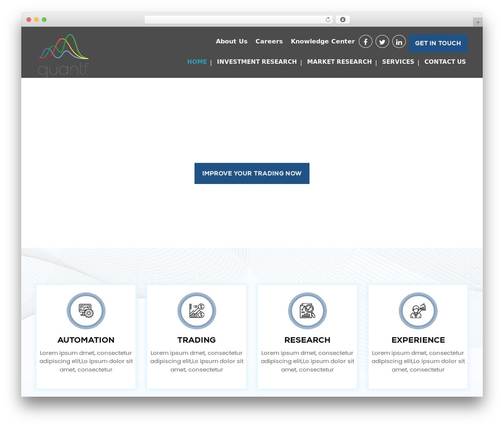Click the Research magnifier icon
This screenshot has width=504, height=427.
point(308,311)
